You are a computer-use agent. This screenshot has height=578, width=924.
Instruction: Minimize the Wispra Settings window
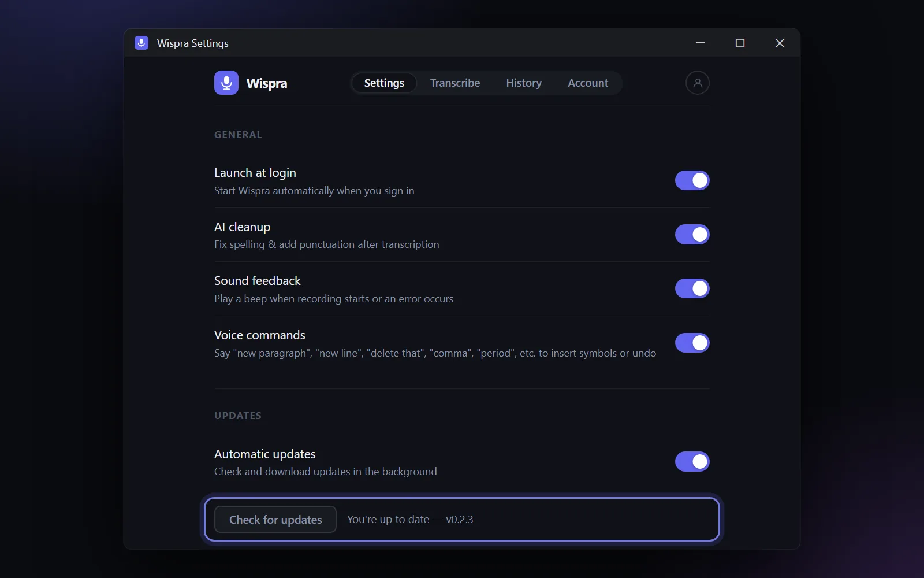[x=700, y=43]
